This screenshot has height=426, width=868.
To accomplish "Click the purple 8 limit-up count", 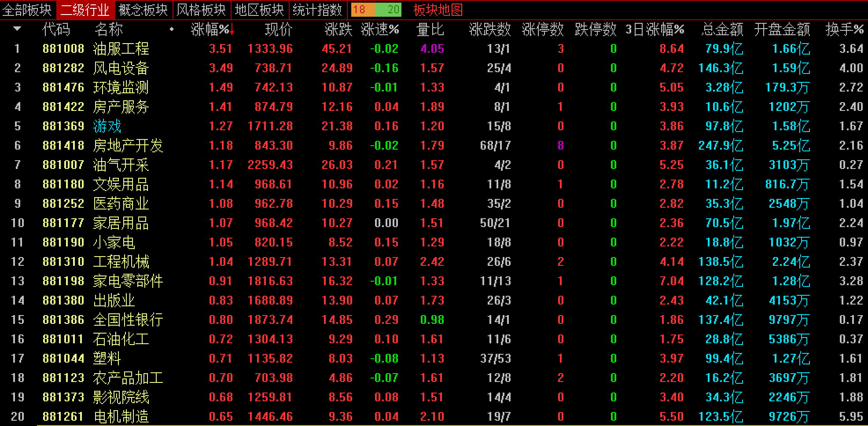I will coord(560,145).
